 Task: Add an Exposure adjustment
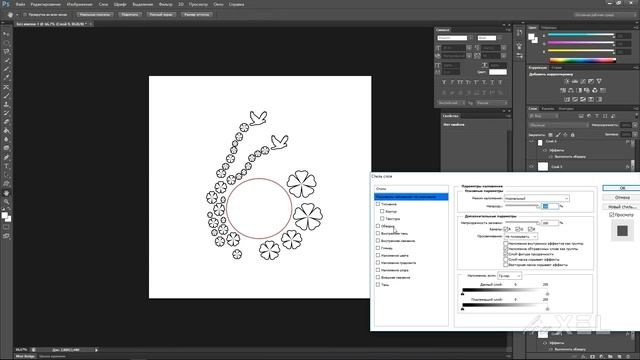click(x=591, y=81)
